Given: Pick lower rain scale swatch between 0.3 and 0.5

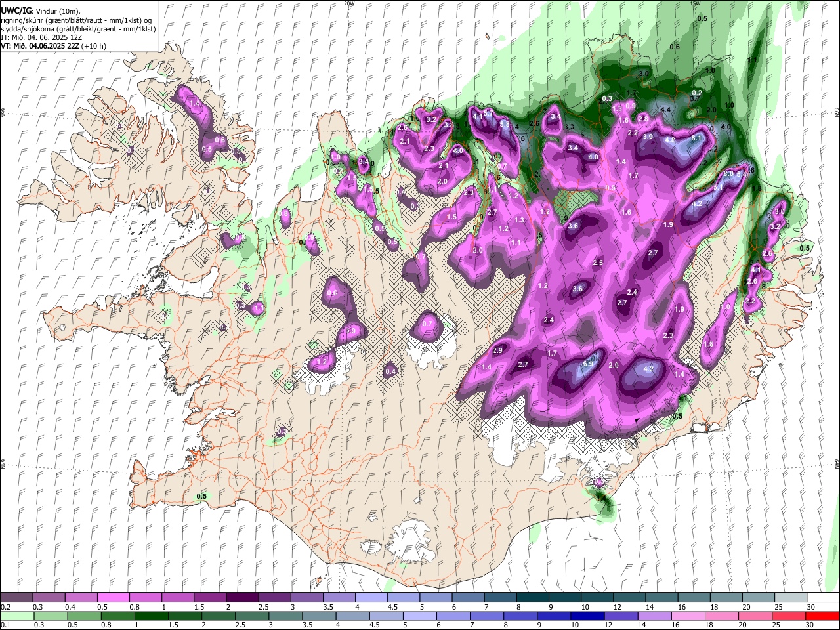Looking at the screenshot, I should 51,616.
